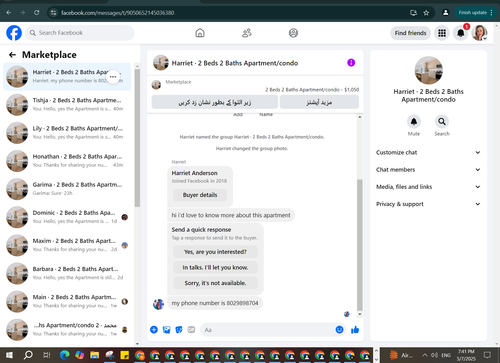The height and width of the screenshot is (363, 500).
Task: Open File Explorer from the taskbar
Action: [x=95, y=355]
